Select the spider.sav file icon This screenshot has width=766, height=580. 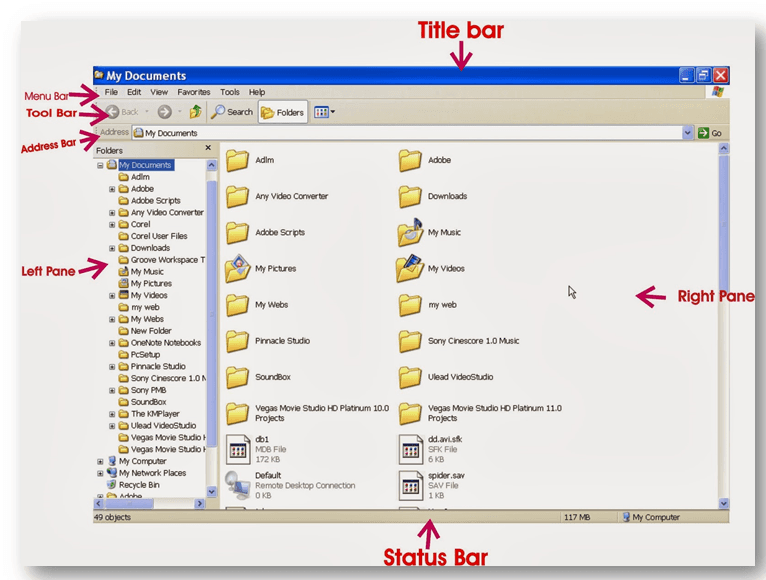pos(410,485)
